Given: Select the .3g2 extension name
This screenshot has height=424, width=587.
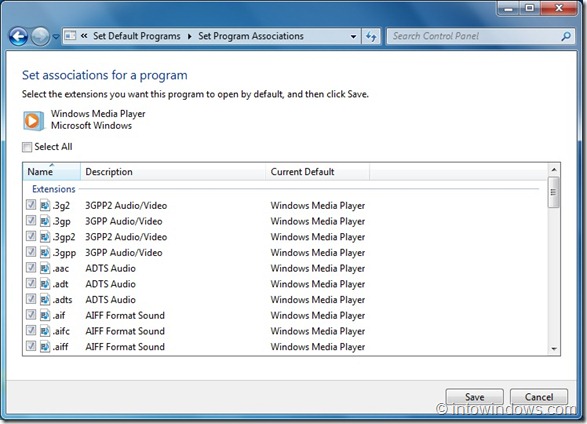Looking at the screenshot, I should click(x=61, y=206).
